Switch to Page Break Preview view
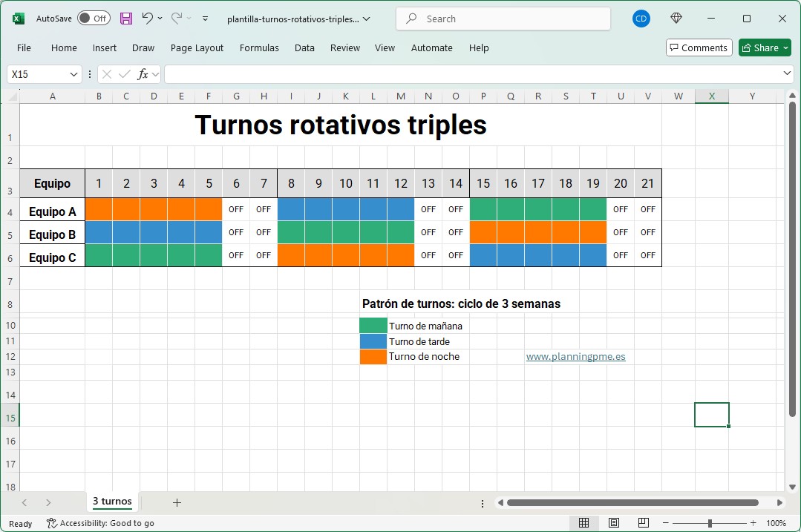This screenshot has width=801, height=532. point(644,523)
